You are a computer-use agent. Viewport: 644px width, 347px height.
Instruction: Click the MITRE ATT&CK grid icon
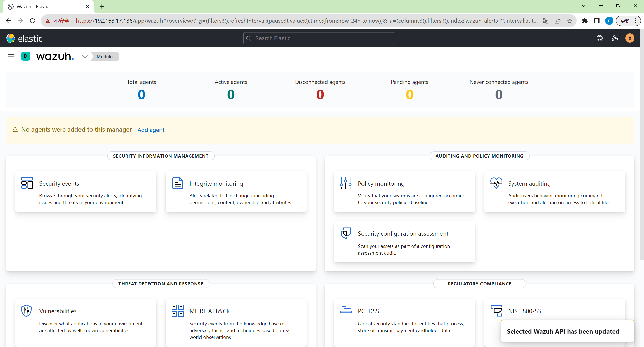click(x=177, y=311)
